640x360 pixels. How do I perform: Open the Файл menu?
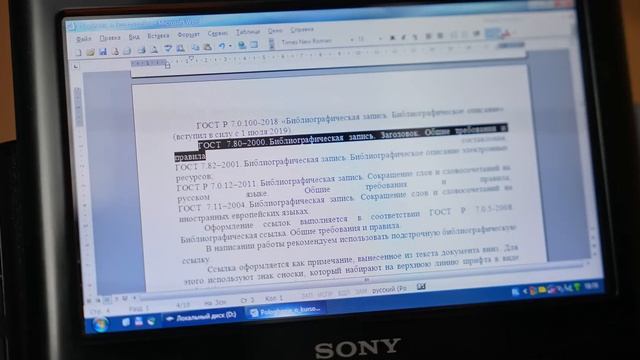(x=83, y=39)
